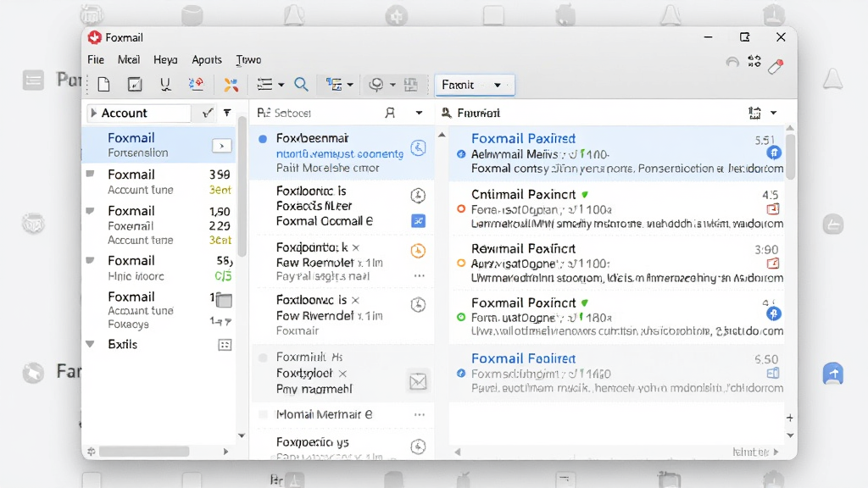Collapse the Exils section triangle
The image size is (868, 488).
[x=90, y=344]
